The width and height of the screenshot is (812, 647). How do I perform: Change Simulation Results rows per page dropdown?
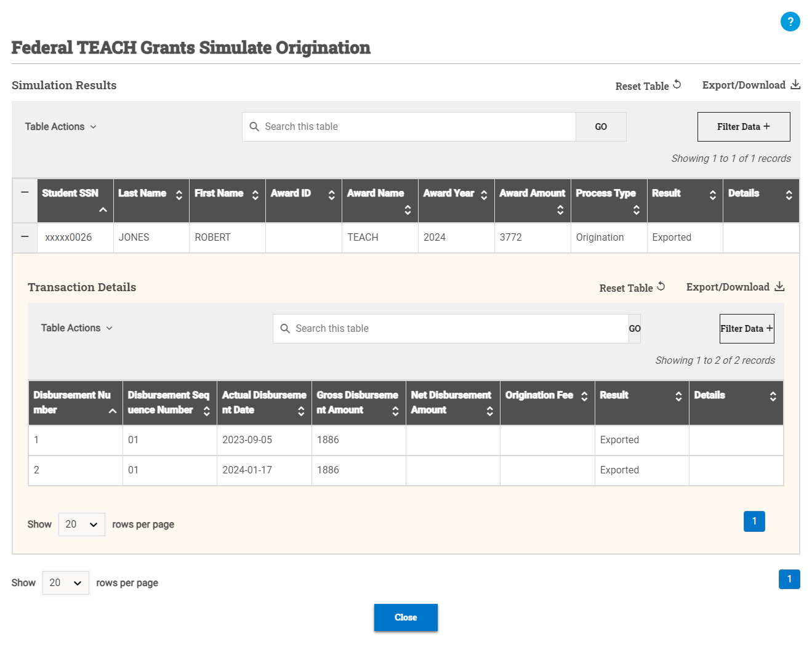(x=66, y=583)
